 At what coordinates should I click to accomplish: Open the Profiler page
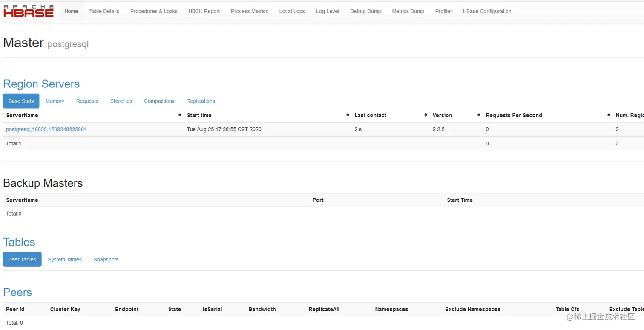(443, 12)
